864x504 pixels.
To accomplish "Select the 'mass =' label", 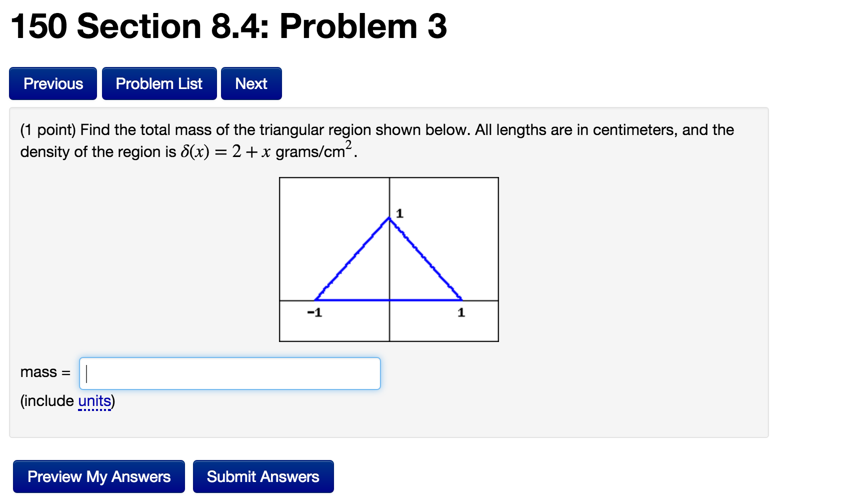I will pos(45,372).
